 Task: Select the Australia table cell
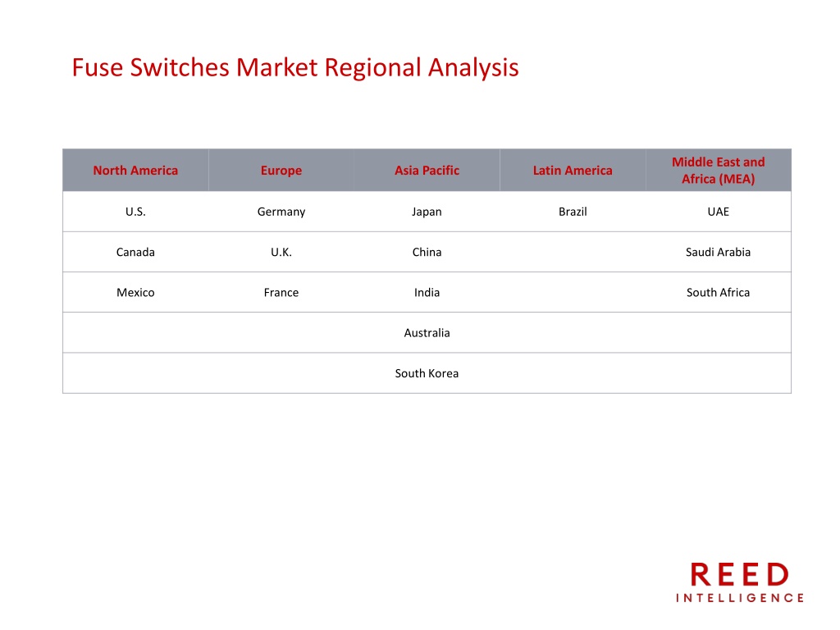pyautogui.click(x=427, y=333)
